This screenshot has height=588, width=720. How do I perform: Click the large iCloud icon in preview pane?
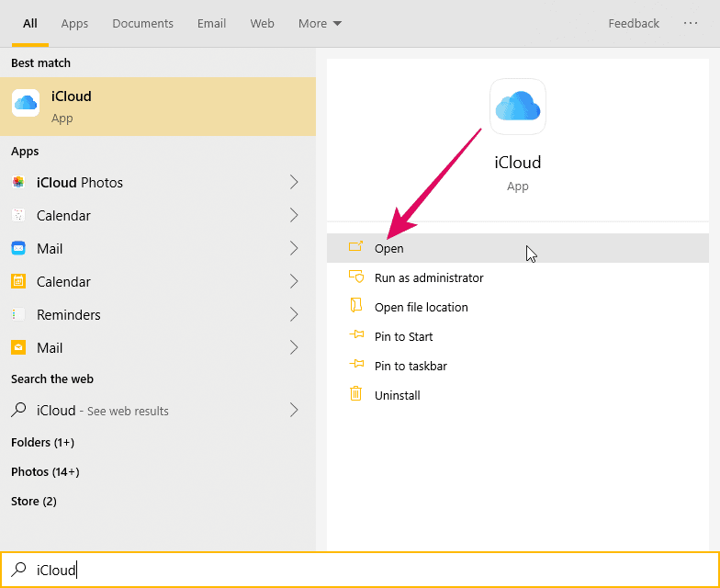(518, 107)
